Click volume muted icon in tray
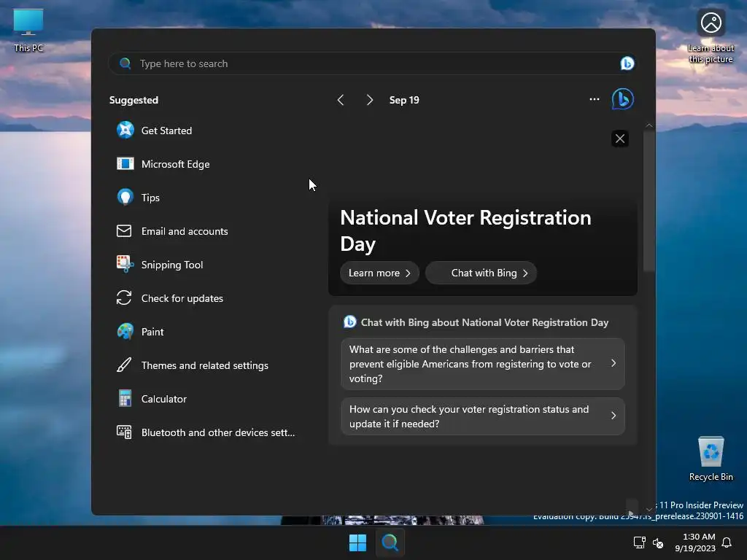The image size is (747, 560). (x=658, y=542)
